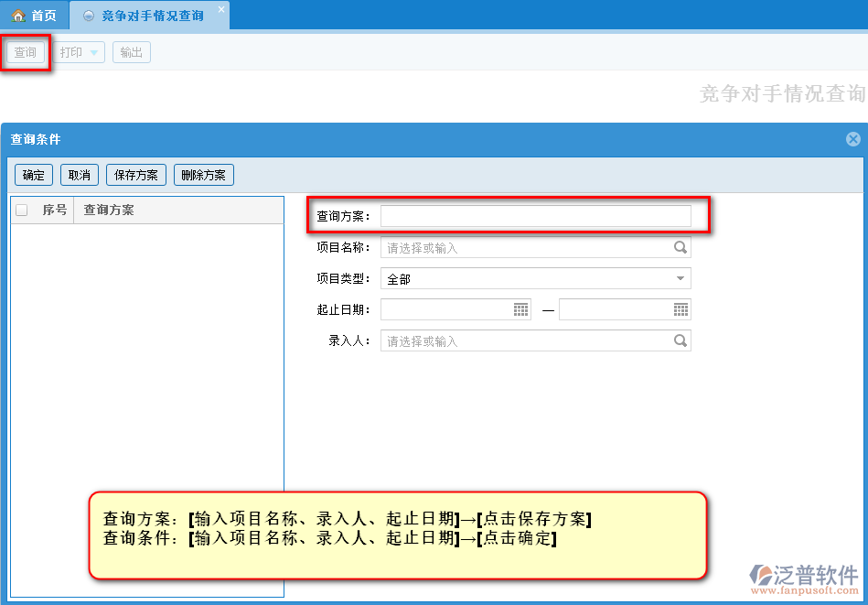The width and height of the screenshot is (868, 605).
Task: Expand the 项目类型 dropdown showing 全部
Action: (x=536, y=278)
